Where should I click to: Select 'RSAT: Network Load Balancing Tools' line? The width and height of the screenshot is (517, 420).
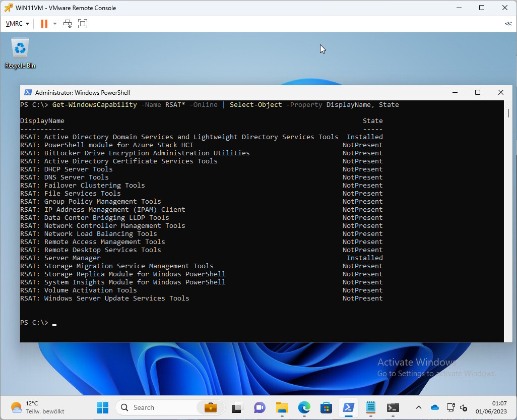[x=89, y=233]
